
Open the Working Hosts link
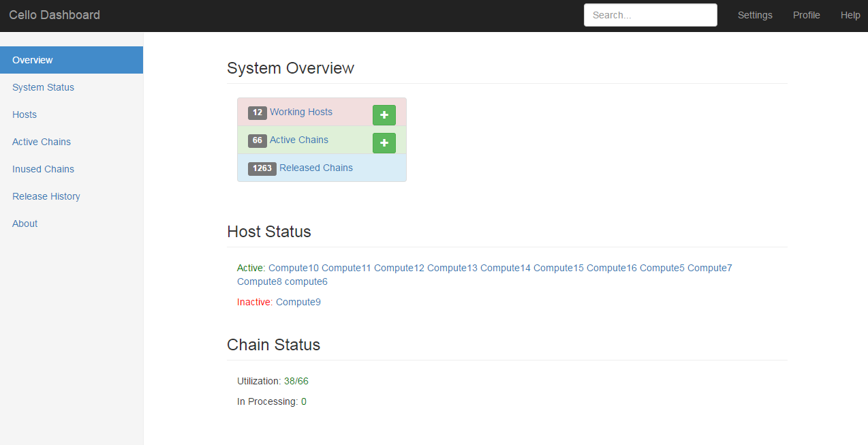pyautogui.click(x=300, y=112)
